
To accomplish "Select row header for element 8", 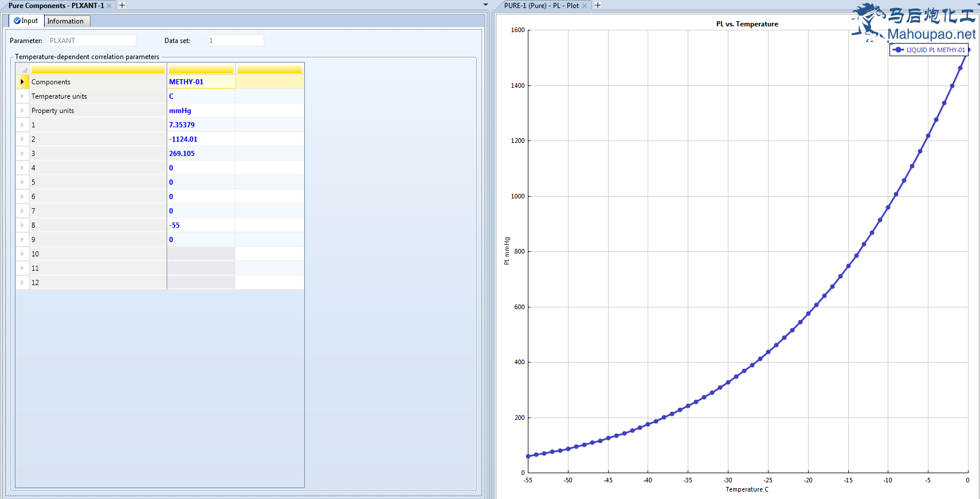I will click(x=22, y=225).
